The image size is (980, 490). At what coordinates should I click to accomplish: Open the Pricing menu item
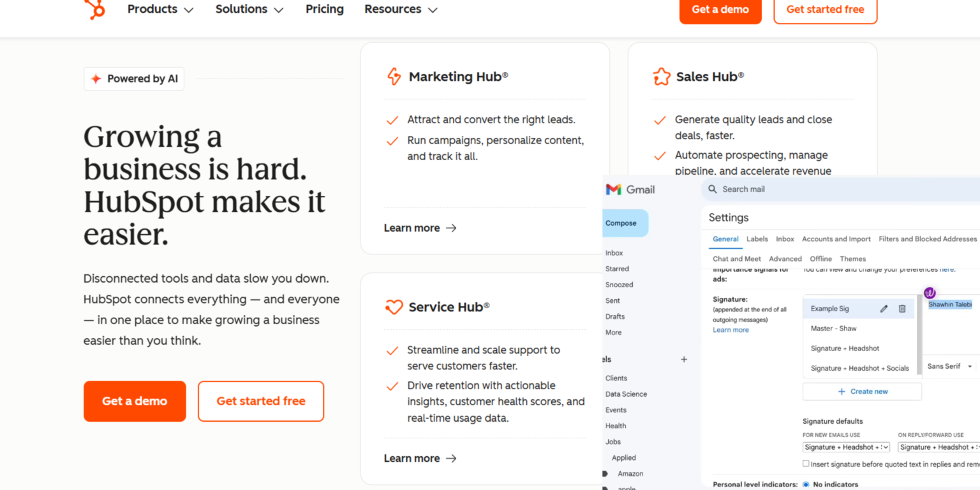[325, 10]
